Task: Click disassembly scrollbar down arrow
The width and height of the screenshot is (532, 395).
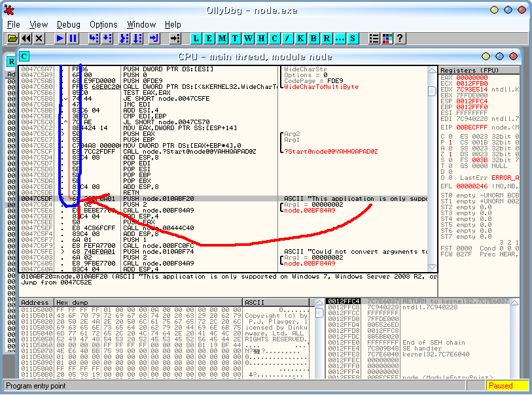Action: 432,267
